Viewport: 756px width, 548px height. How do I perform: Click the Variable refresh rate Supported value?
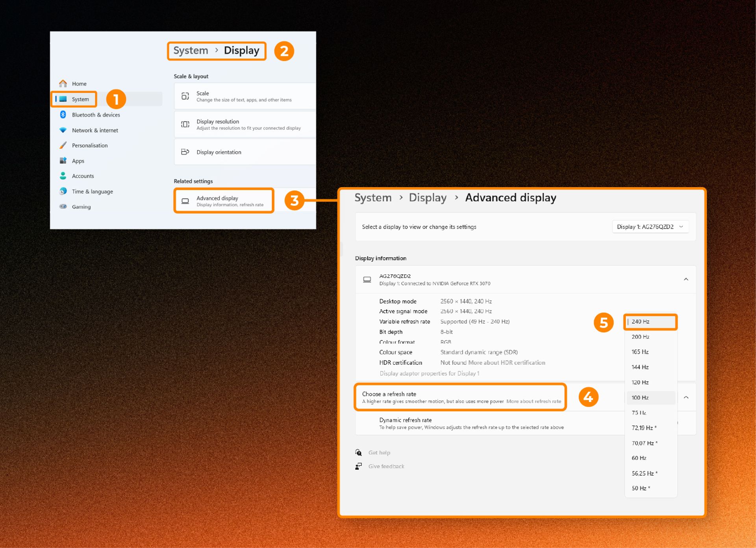(475, 321)
